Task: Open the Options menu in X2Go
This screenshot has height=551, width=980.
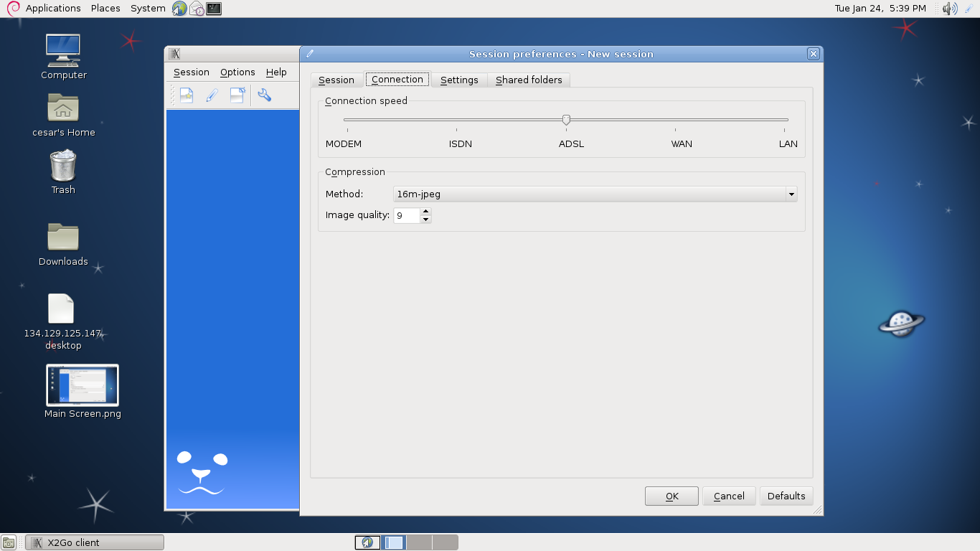Action: click(x=237, y=72)
